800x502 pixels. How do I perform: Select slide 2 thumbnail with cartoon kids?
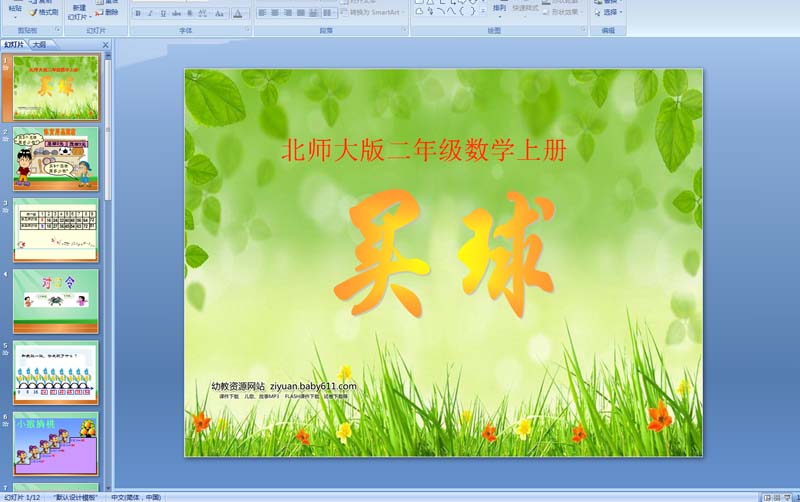point(56,159)
